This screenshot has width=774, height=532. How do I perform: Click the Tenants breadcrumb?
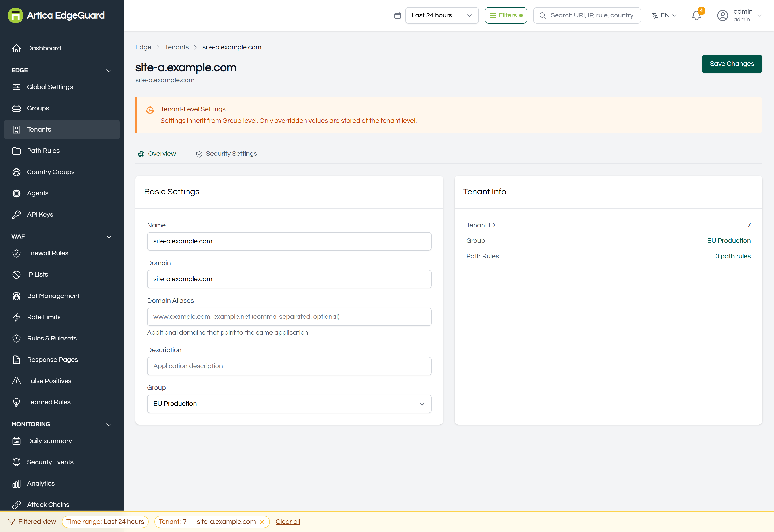(x=177, y=47)
